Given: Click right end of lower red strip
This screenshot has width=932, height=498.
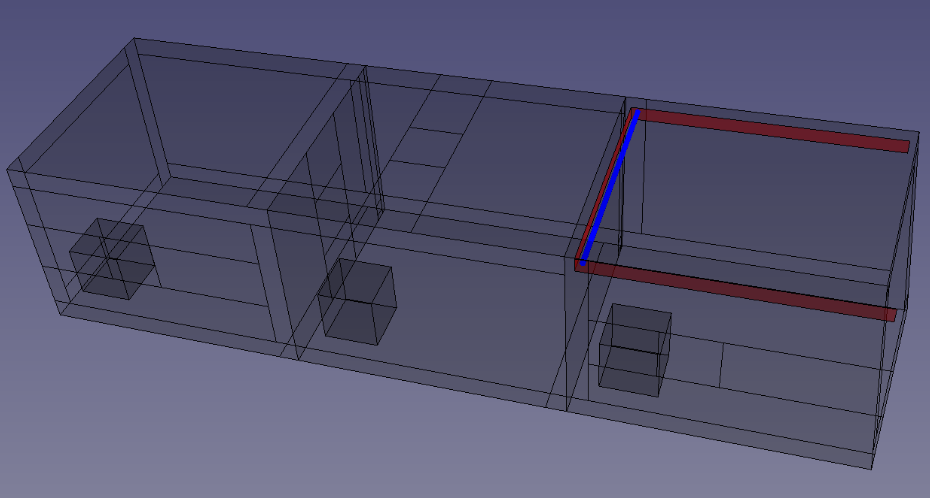Looking at the screenshot, I should 890,314.
